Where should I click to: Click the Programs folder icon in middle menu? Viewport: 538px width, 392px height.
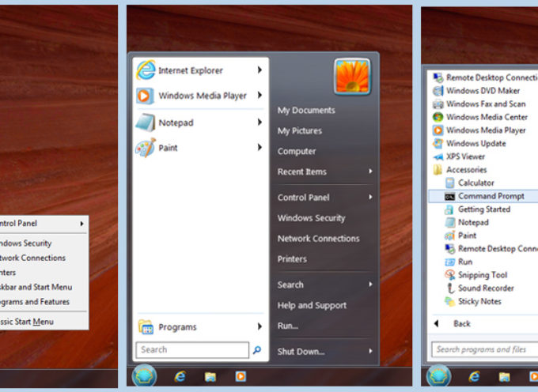146,326
